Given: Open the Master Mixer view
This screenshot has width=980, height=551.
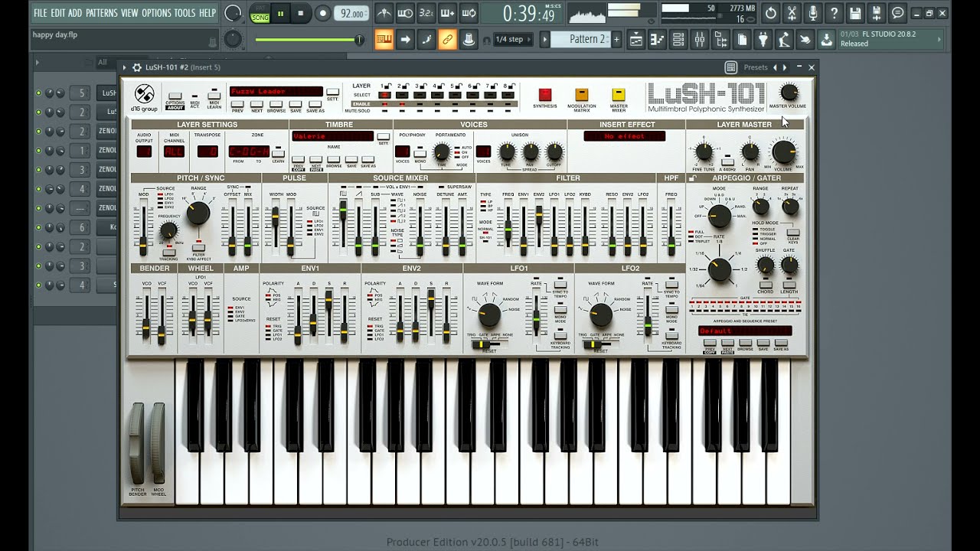Looking at the screenshot, I should [619, 95].
